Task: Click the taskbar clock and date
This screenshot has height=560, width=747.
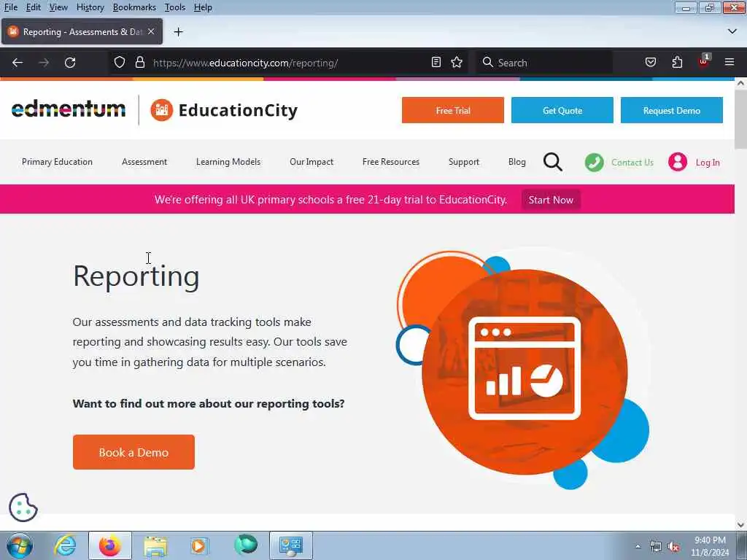Action: point(710,546)
